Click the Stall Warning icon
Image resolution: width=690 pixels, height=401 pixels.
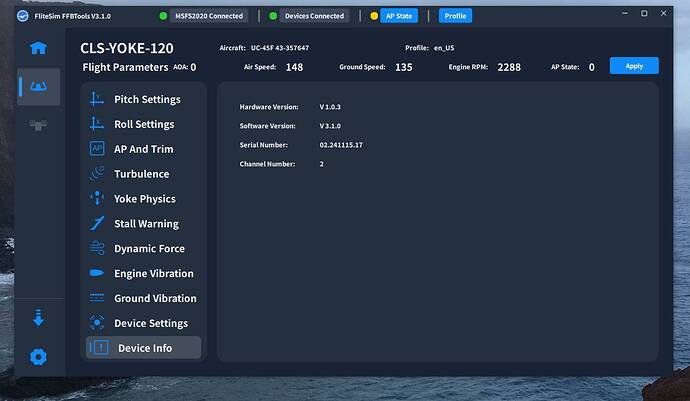pos(97,224)
